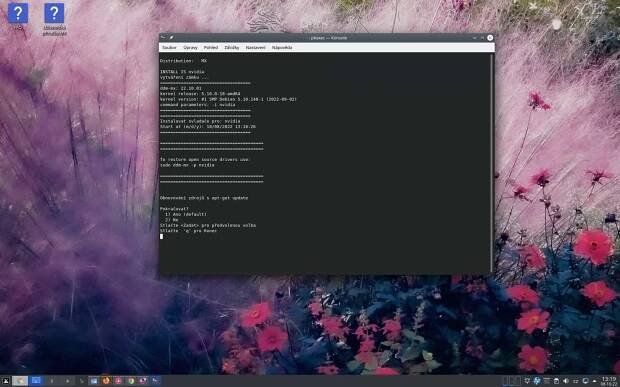This screenshot has height=387, width=620.
Task: Maximize the Konsole window
Action: coord(482,38)
